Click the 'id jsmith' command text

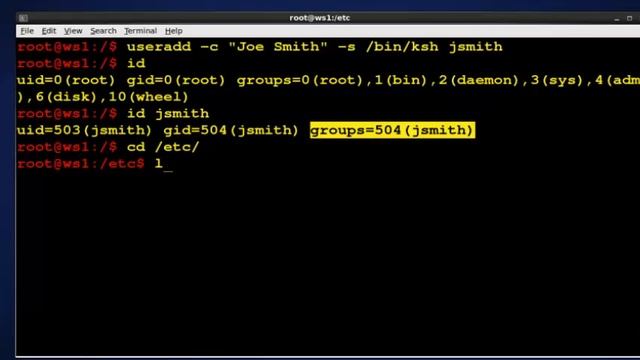click(168, 113)
